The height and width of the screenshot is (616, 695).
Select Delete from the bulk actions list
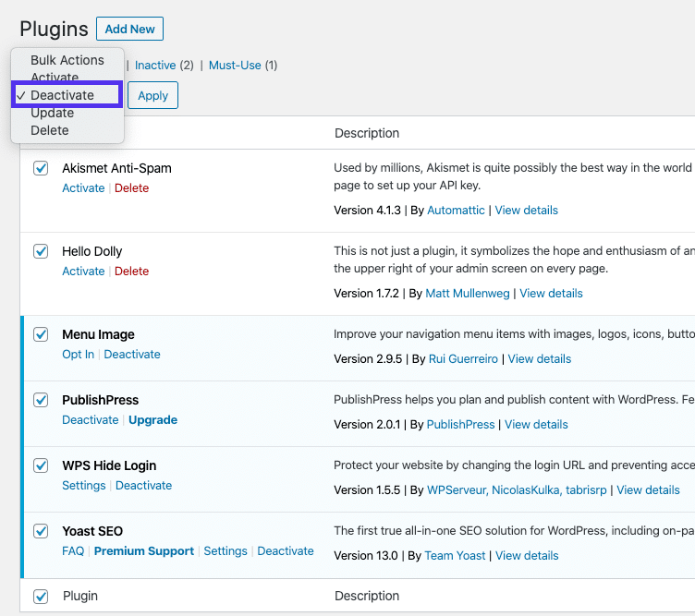(50, 130)
